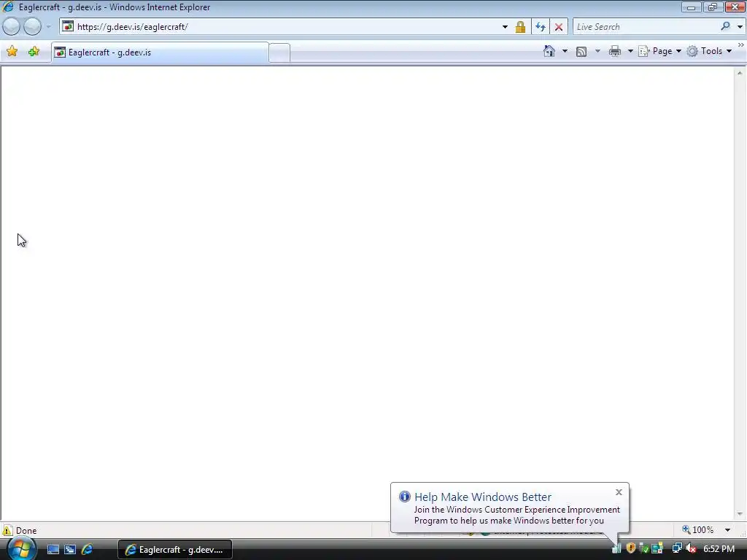Click the scroll down arrow
747x560 pixels.
click(x=740, y=514)
